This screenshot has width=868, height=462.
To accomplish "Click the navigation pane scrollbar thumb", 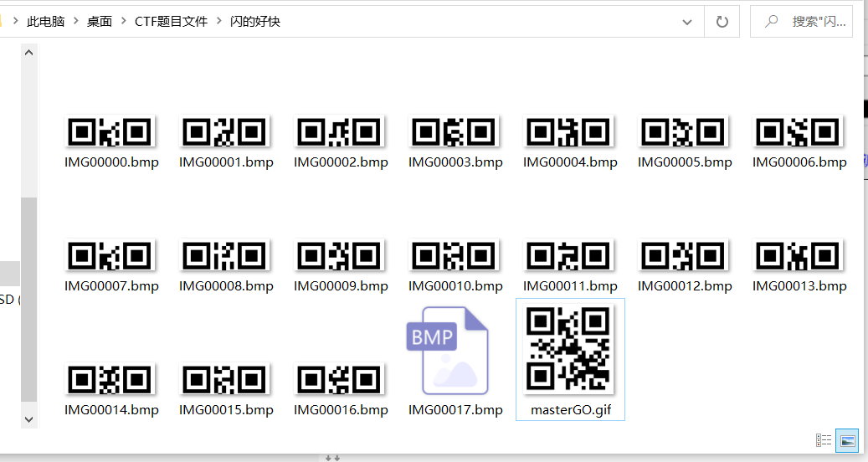I will pos(28,300).
